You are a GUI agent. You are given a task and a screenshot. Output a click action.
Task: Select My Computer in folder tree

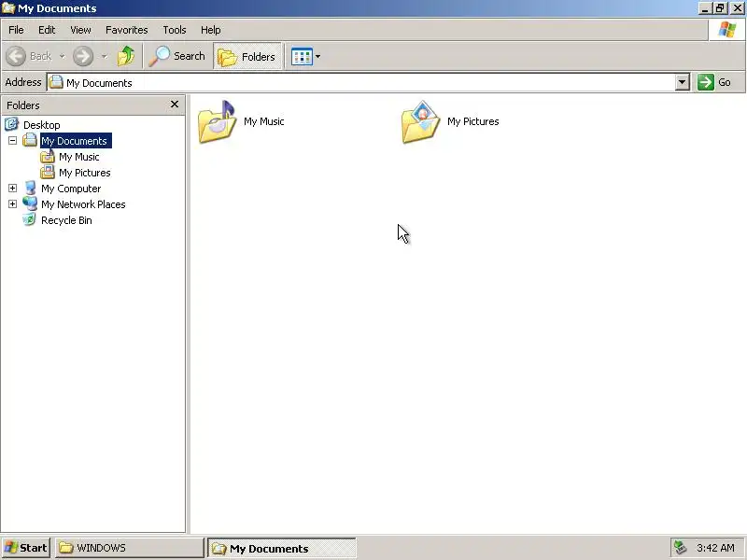pos(71,189)
